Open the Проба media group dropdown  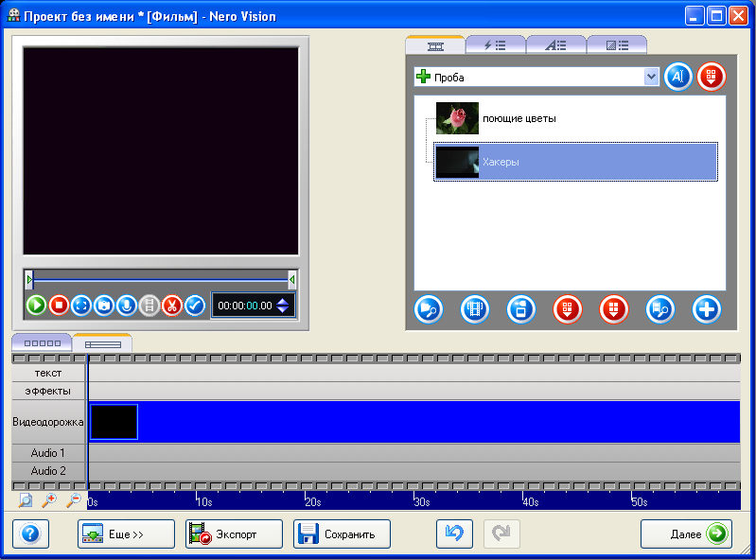(x=651, y=77)
